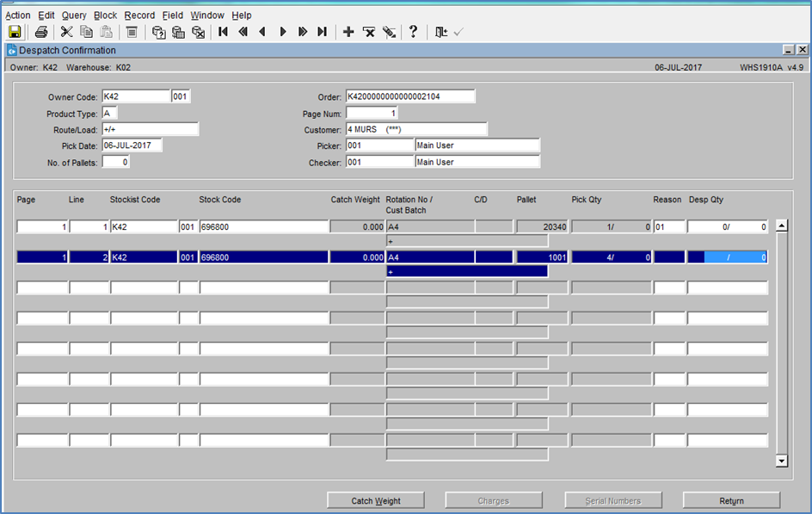Jump to last record icon

pos(322,32)
